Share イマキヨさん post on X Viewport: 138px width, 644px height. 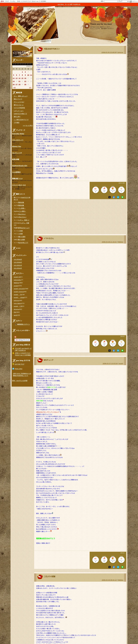pyautogui.click(x=109, y=351)
